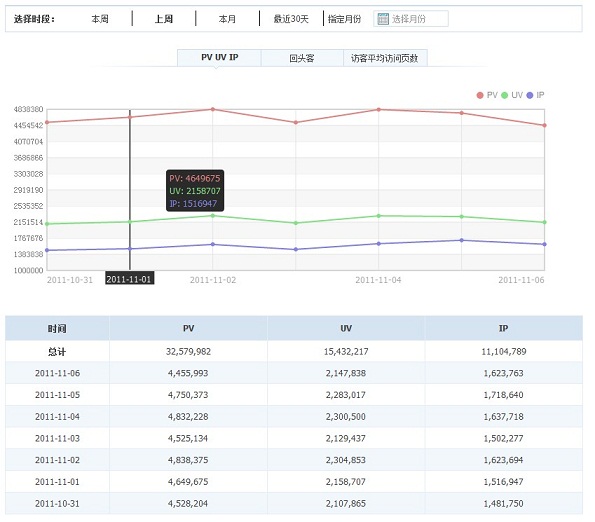Image resolution: width=595 pixels, height=522 pixels.
Task: Open the 访客平均访问页数 tab
Action: click(385, 58)
